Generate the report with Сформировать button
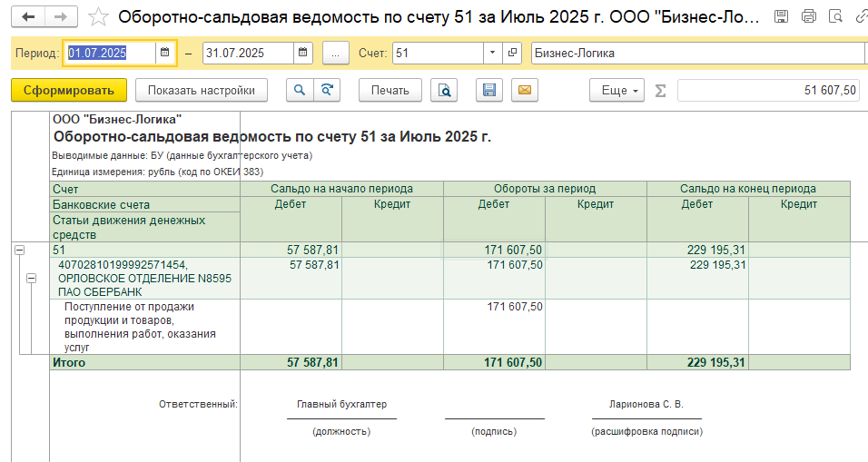Image resolution: width=868 pixels, height=462 pixels. coord(69,90)
